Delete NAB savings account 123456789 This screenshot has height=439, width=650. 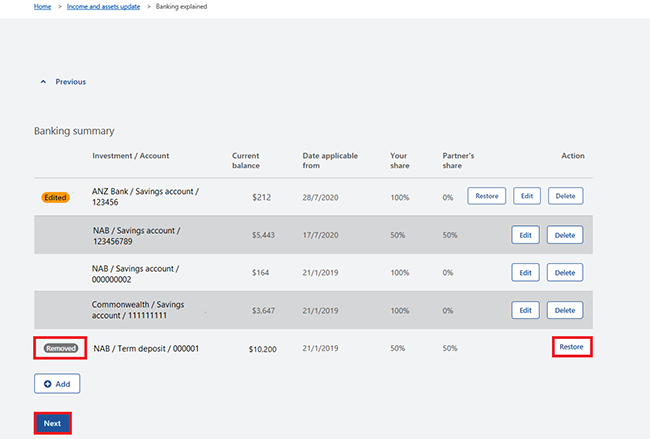tap(565, 235)
